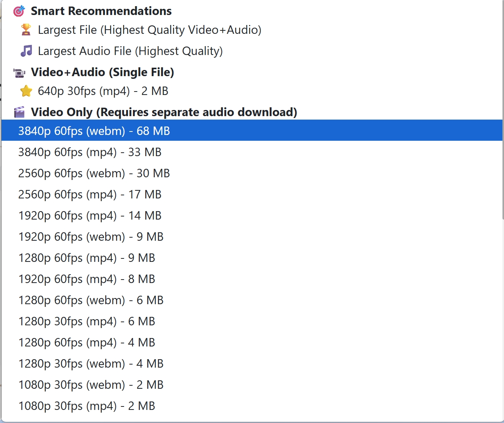504x423 pixels.
Task: Pick 640p 30fps (mp4) - 2 MB
Action: click(252, 91)
